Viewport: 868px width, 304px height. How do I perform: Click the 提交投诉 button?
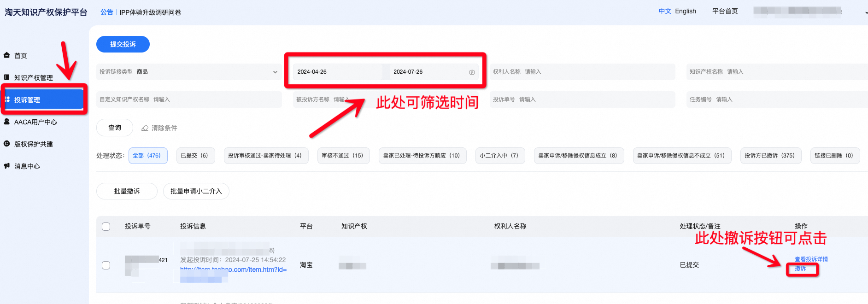coord(123,44)
